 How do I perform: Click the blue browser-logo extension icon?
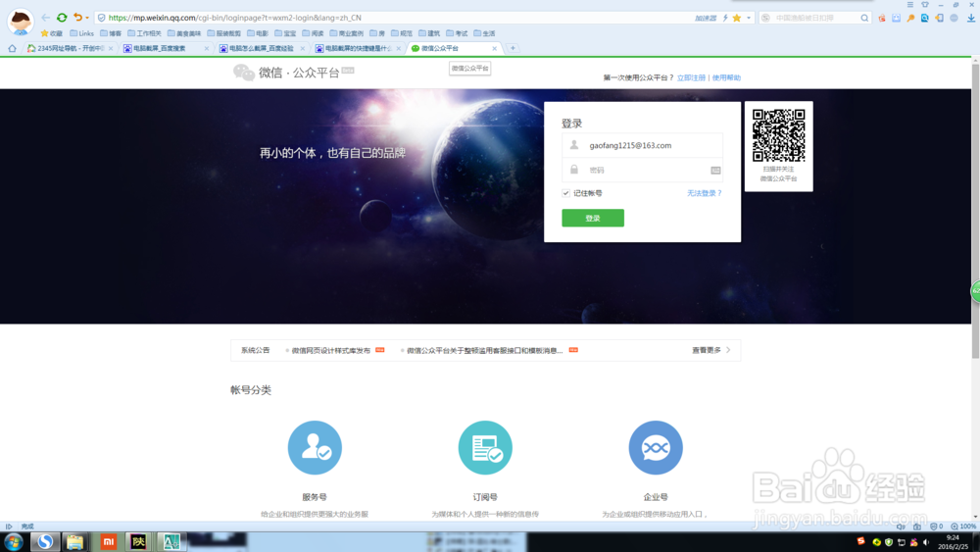[925, 18]
